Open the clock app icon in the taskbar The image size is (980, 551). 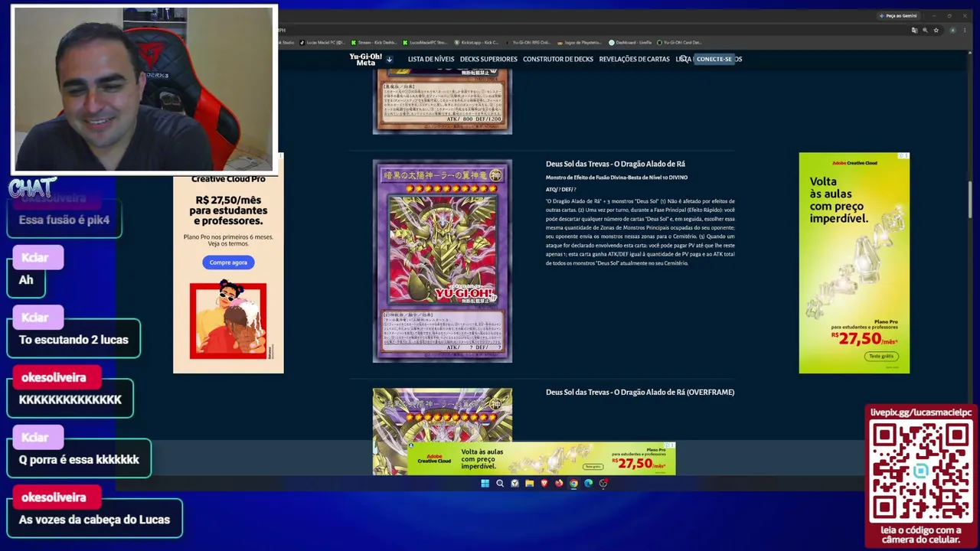(514, 483)
